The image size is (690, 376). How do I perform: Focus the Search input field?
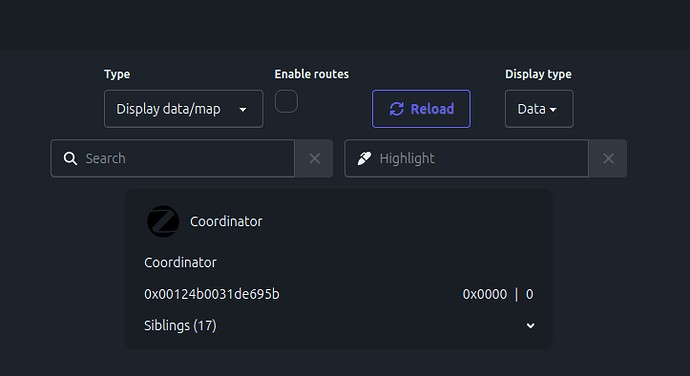172,159
